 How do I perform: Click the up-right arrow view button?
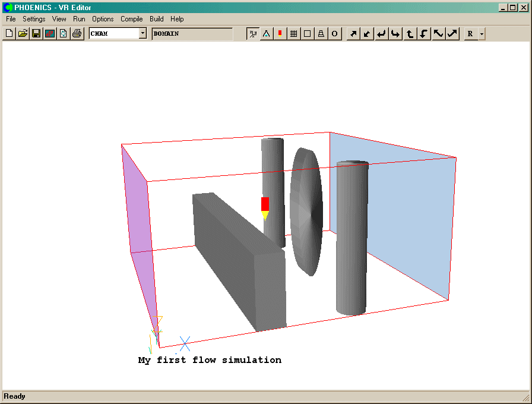353,34
